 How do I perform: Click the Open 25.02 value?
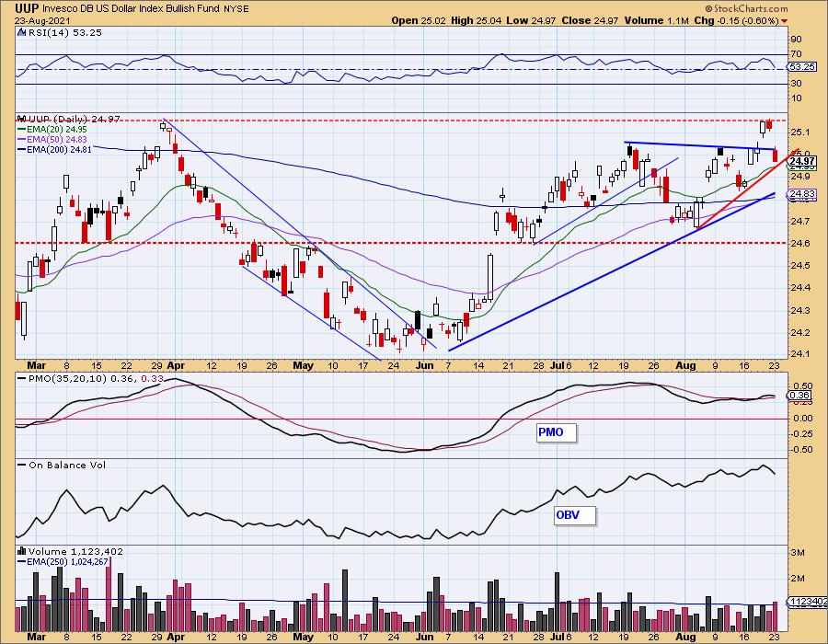coord(419,20)
